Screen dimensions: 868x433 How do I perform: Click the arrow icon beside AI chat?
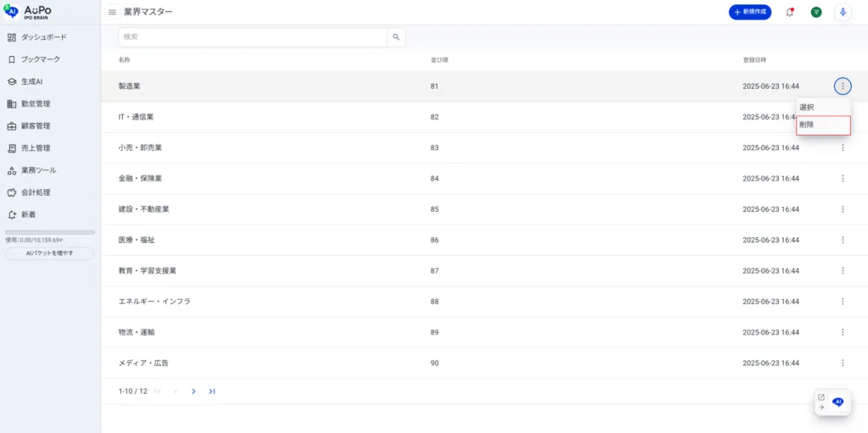821,407
